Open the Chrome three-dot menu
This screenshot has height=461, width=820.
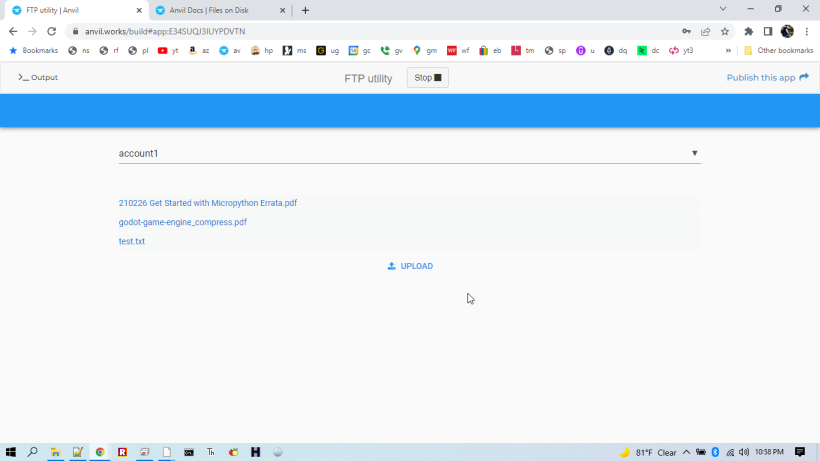tap(807, 31)
